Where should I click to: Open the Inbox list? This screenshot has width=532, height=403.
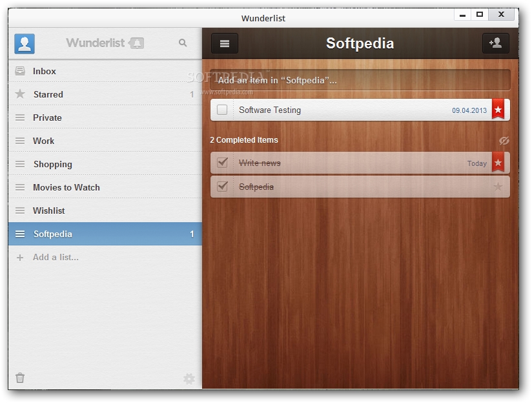[x=105, y=71]
